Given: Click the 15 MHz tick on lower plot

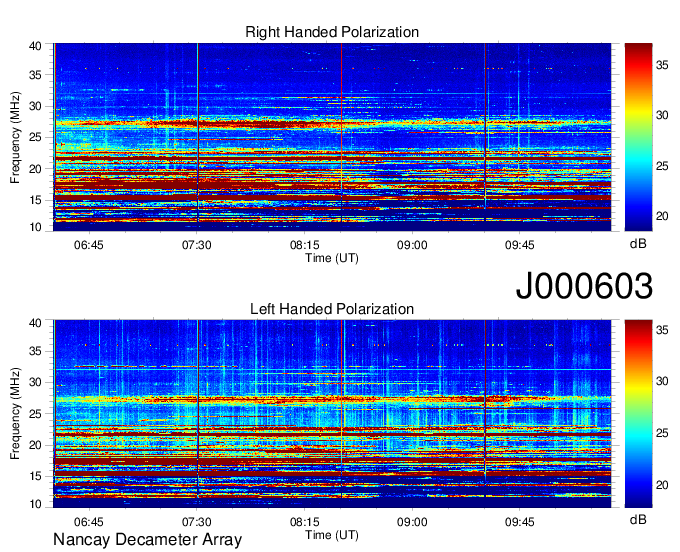Looking at the screenshot, I should click(x=35, y=477).
